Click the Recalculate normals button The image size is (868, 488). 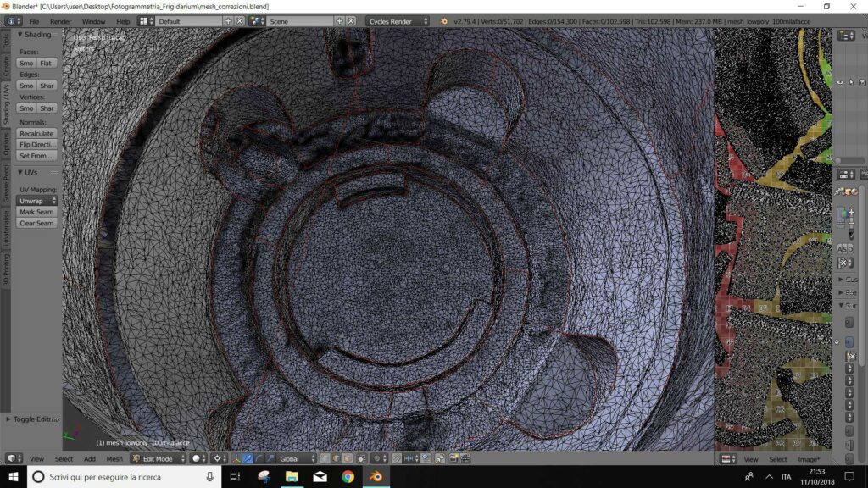pyautogui.click(x=36, y=133)
